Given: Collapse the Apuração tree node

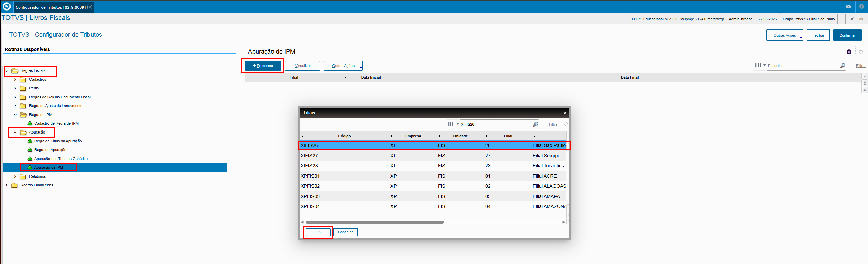Looking at the screenshot, I should click(x=15, y=133).
